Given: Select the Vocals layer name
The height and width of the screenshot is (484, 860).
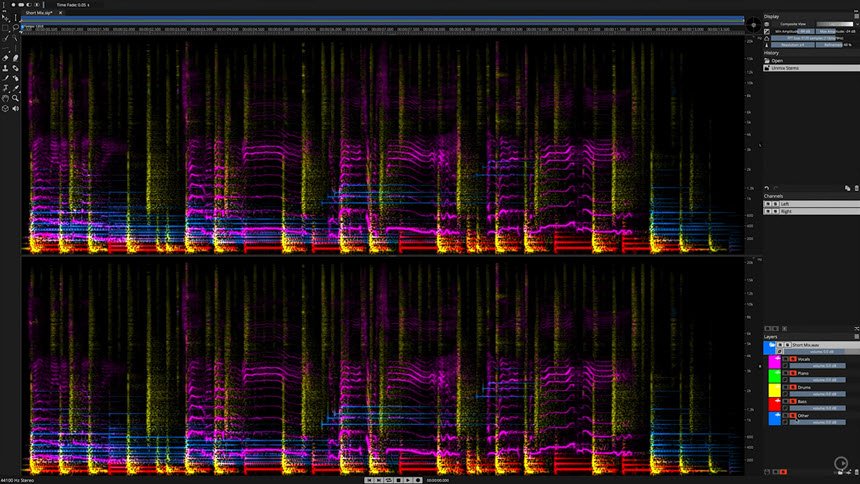Looking at the screenshot, I should pos(804,359).
